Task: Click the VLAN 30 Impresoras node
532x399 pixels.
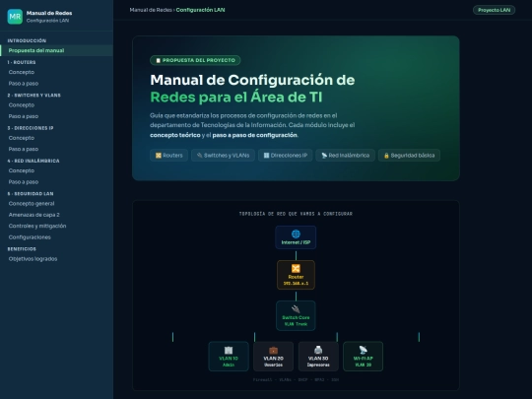Action: point(318,357)
